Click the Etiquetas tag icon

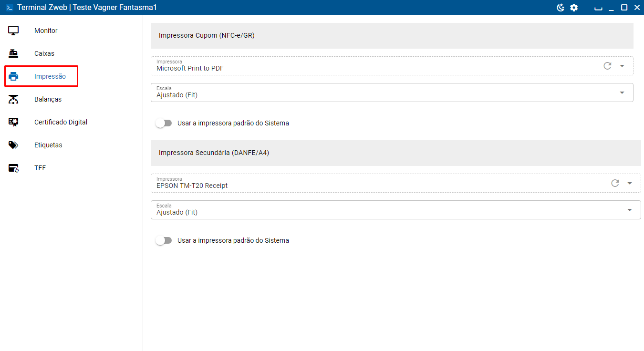click(13, 145)
